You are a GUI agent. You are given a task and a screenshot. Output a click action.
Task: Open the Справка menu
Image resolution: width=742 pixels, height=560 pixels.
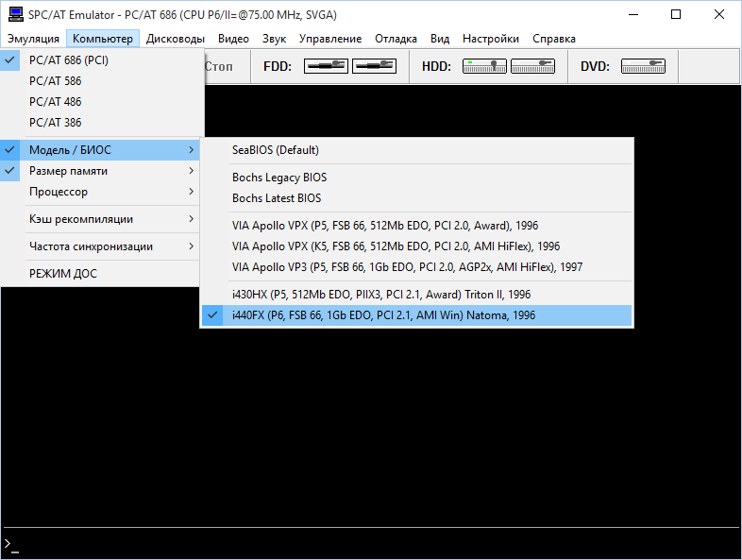point(553,39)
